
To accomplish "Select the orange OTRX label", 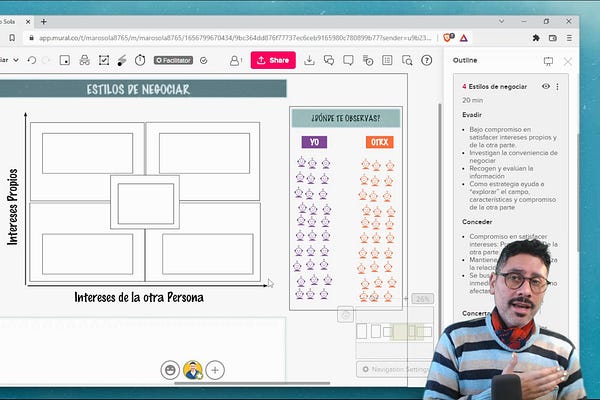I will [x=379, y=142].
